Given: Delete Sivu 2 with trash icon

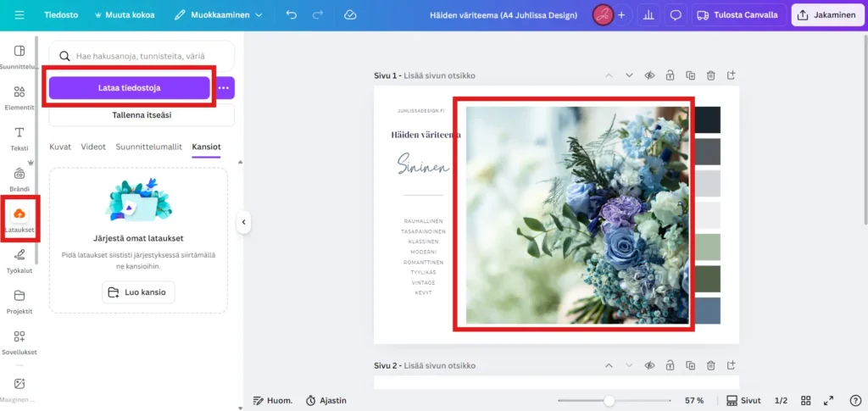Looking at the screenshot, I should click(711, 365).
